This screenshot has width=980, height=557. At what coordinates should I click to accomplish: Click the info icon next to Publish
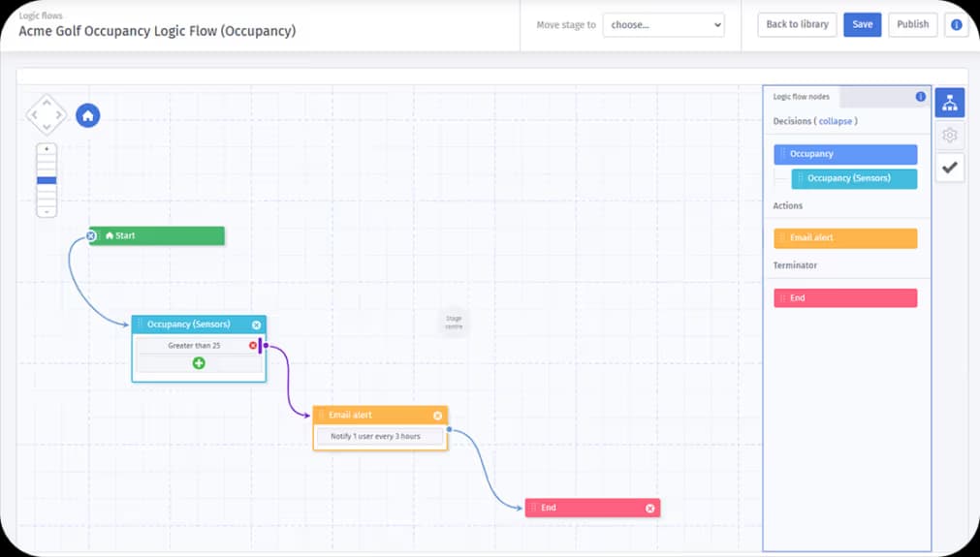pos(956,25)
